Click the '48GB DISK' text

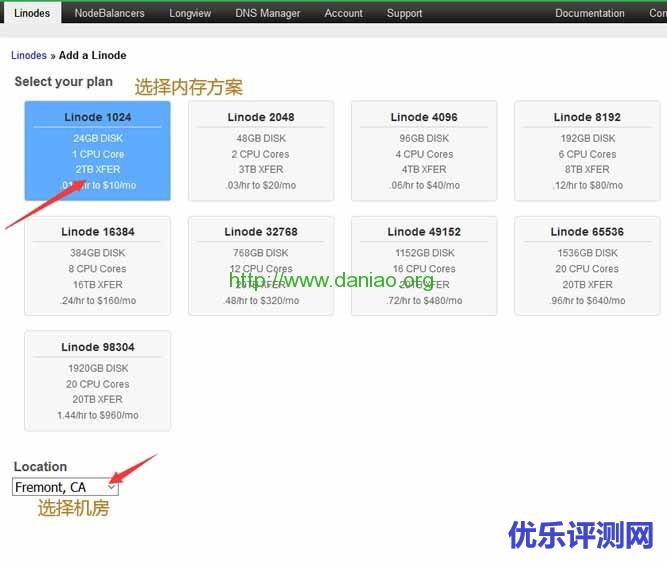point(261,138)
